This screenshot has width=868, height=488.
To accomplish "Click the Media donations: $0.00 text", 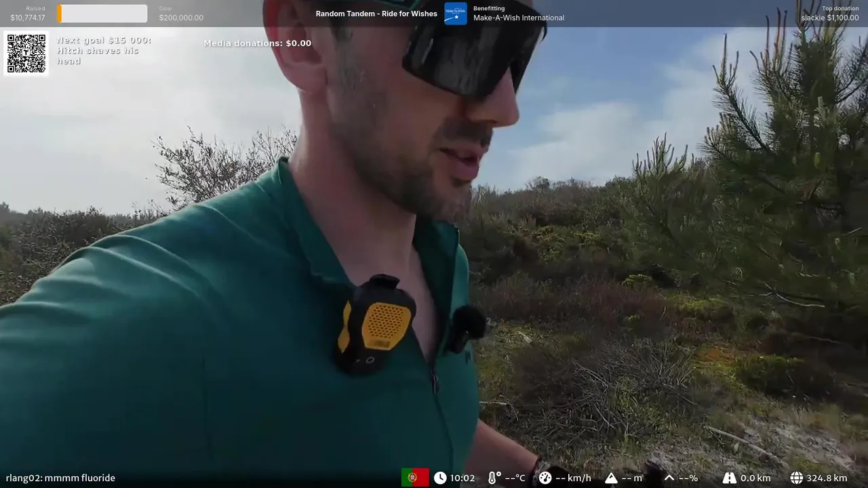I will click(258, 43).
